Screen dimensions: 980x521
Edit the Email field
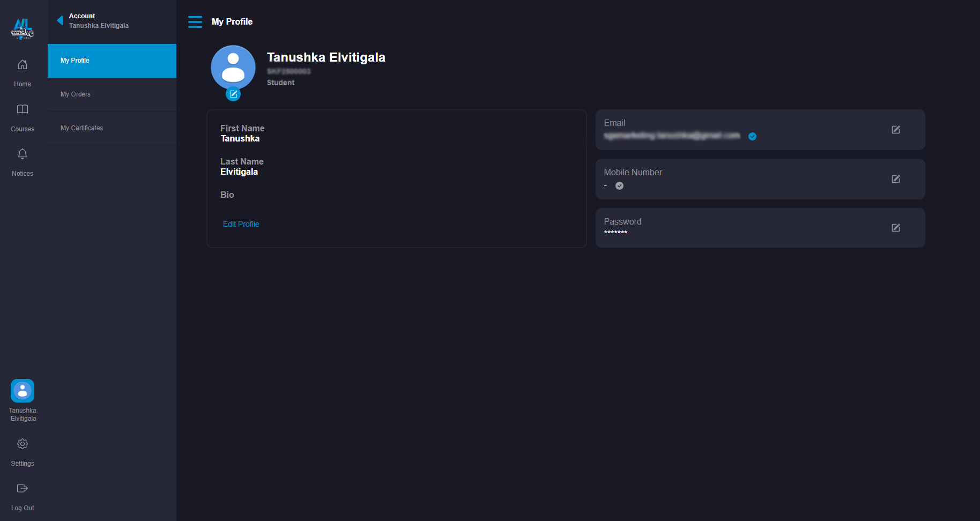pos(895,130)
